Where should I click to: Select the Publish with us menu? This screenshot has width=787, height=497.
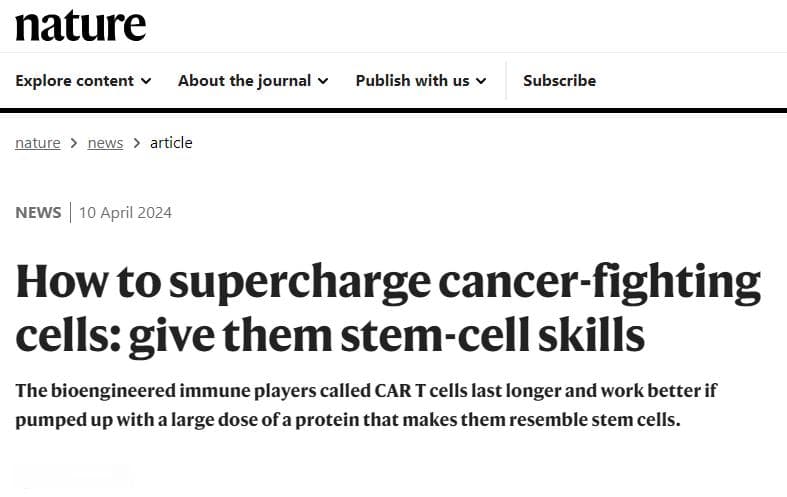coord(421,81)
